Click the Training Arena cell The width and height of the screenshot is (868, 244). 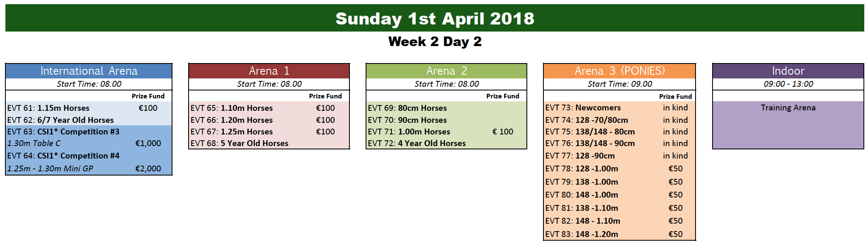788,108
